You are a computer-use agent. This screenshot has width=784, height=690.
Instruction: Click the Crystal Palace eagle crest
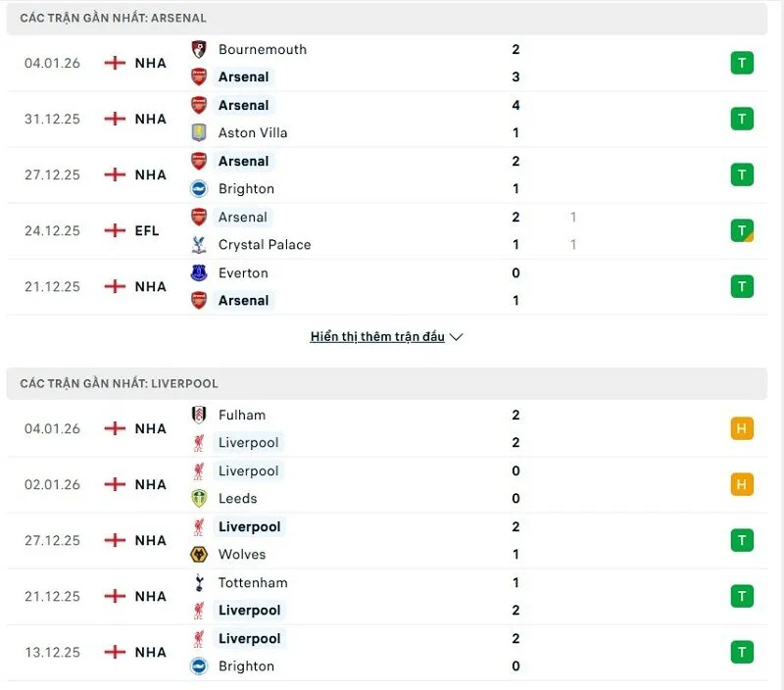pos(200,245)
